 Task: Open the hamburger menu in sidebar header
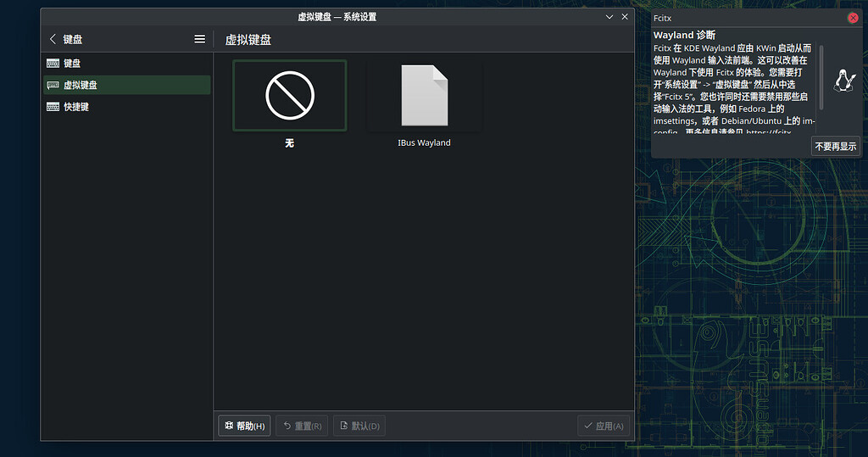[200, 39]
